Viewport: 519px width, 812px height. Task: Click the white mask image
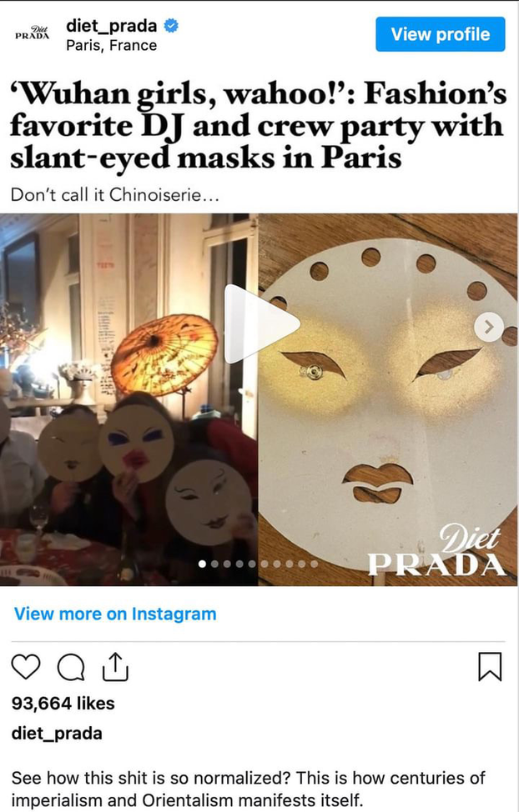coord(388,399)
